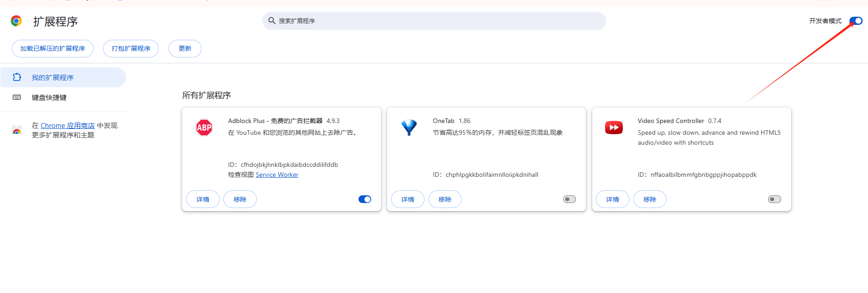Viewport: 868px width, 293px height.
Task: Click the Chrome Web Store rainbow icon
Action: (x=17, y=130)
